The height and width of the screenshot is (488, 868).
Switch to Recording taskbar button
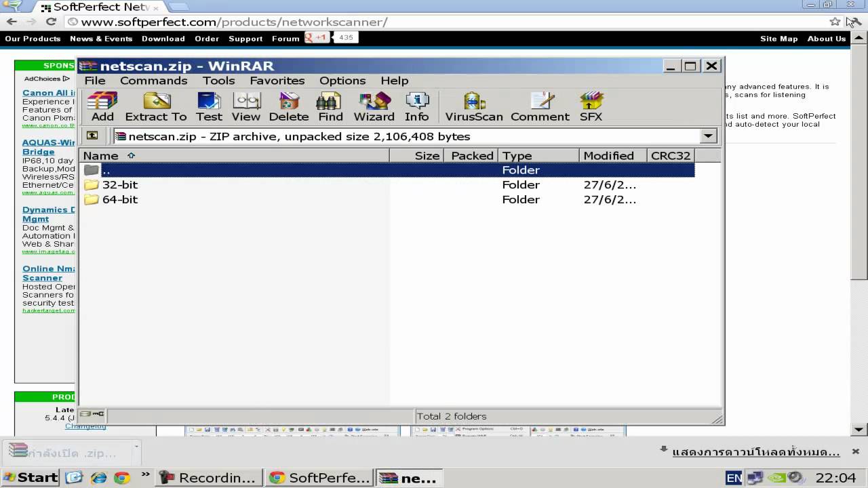[208, 478]
